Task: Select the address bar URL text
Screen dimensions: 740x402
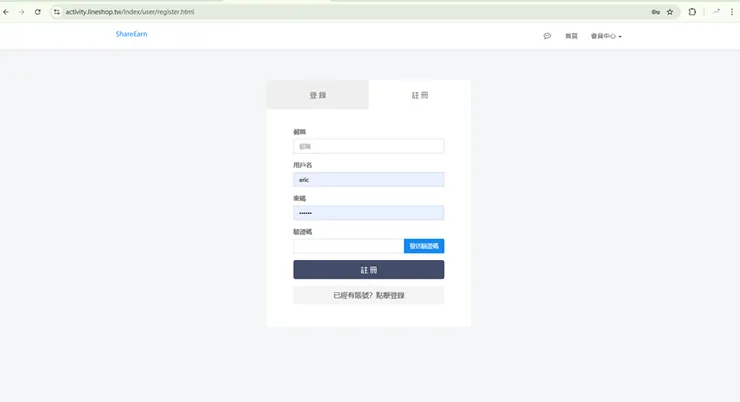Action: [x=130, y=12]
